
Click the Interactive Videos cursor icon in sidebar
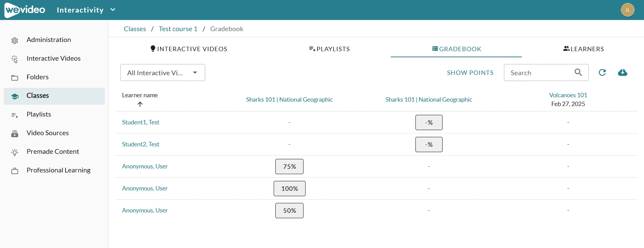(15, 59)
